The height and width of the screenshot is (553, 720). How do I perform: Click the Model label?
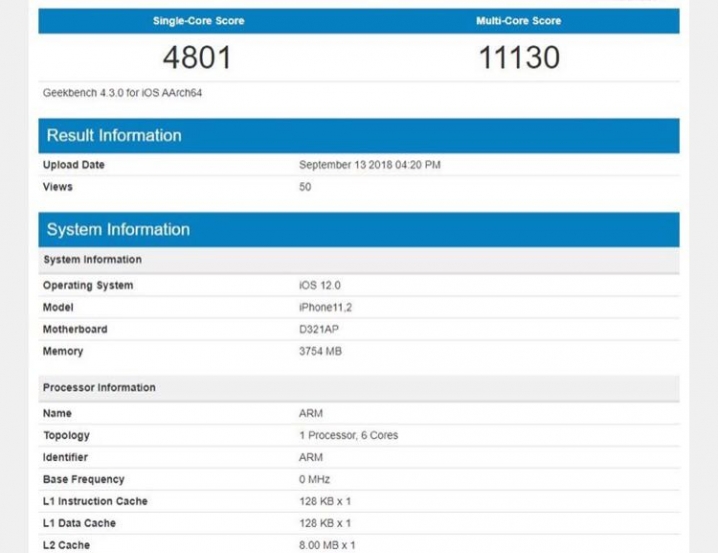pyautogui.click(x=58, y=307)
